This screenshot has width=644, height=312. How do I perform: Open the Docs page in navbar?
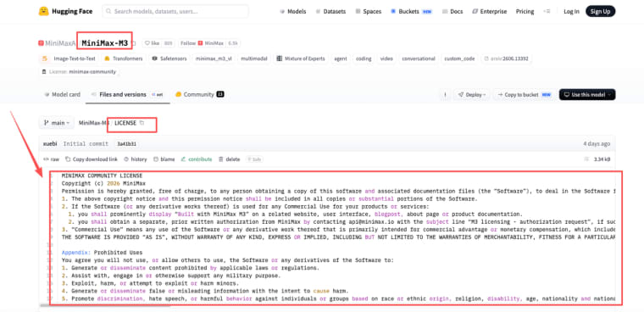click(x=452, y=12)
